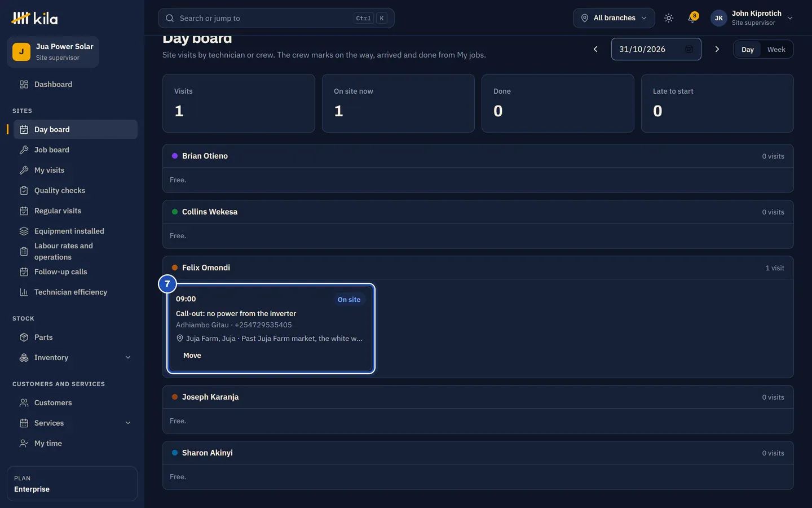Go to next day arrow
812x508 pixels.
pyautogui.click(x=717, y=49)
